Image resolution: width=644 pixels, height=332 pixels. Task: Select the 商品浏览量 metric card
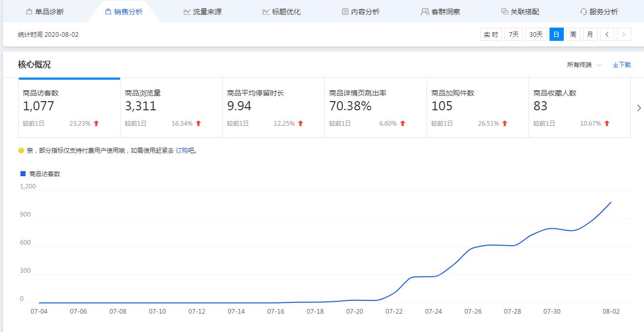pyautogui.click(x=171, y=108)
